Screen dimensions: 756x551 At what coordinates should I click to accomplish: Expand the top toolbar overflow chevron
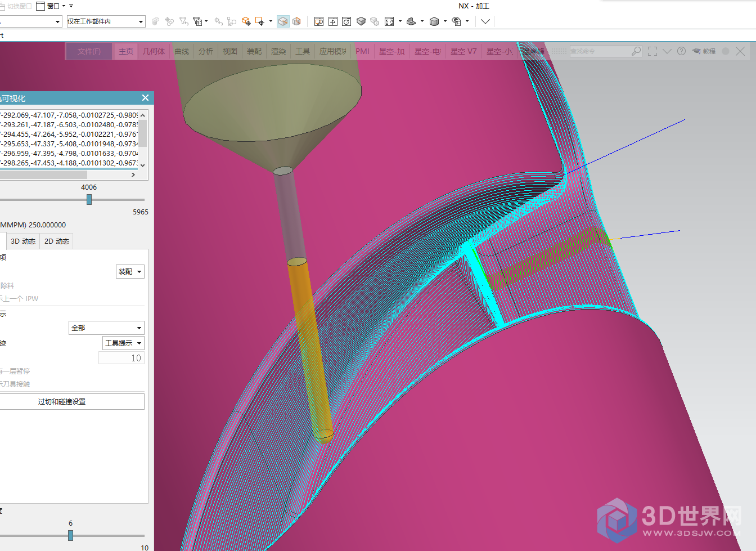pos(485,21)
